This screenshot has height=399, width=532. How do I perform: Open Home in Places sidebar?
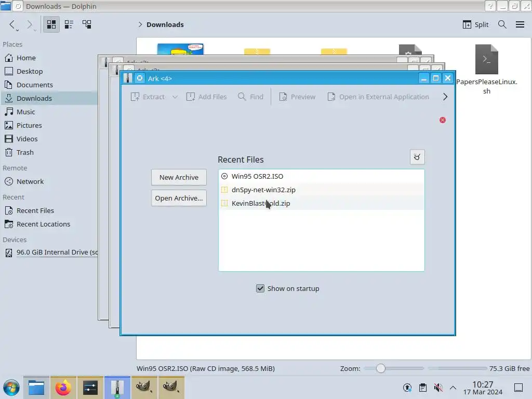49,58
